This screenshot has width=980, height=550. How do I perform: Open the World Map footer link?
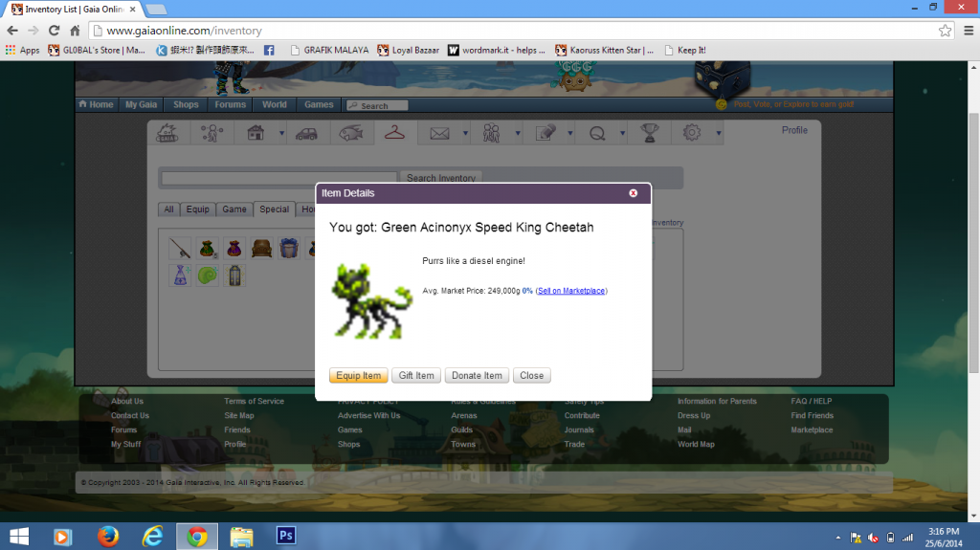(x=696, y=445)
